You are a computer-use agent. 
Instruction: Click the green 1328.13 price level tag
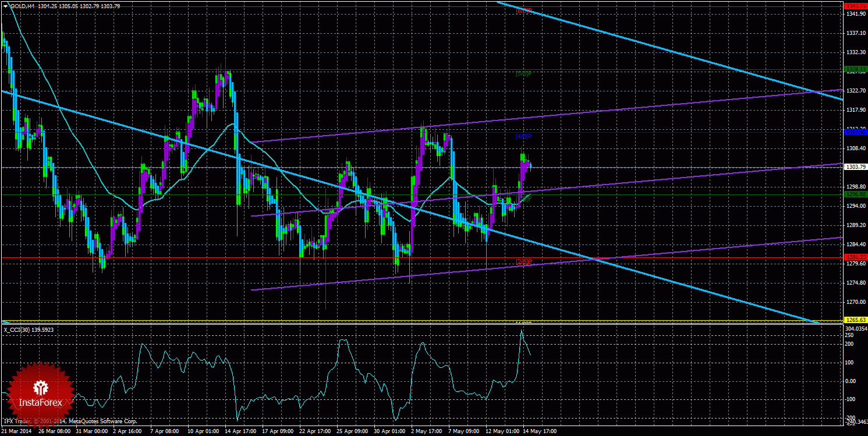(x=855, y=69)
